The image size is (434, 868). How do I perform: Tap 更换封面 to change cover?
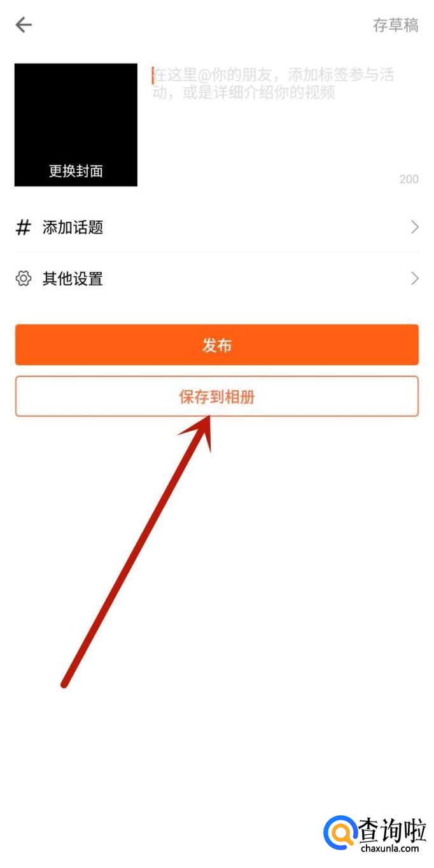tap(76, 171)
